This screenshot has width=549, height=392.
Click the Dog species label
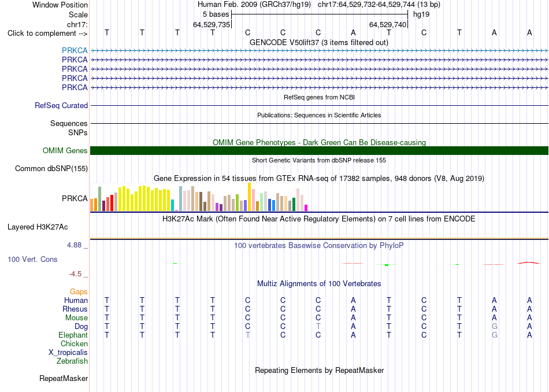81,326
